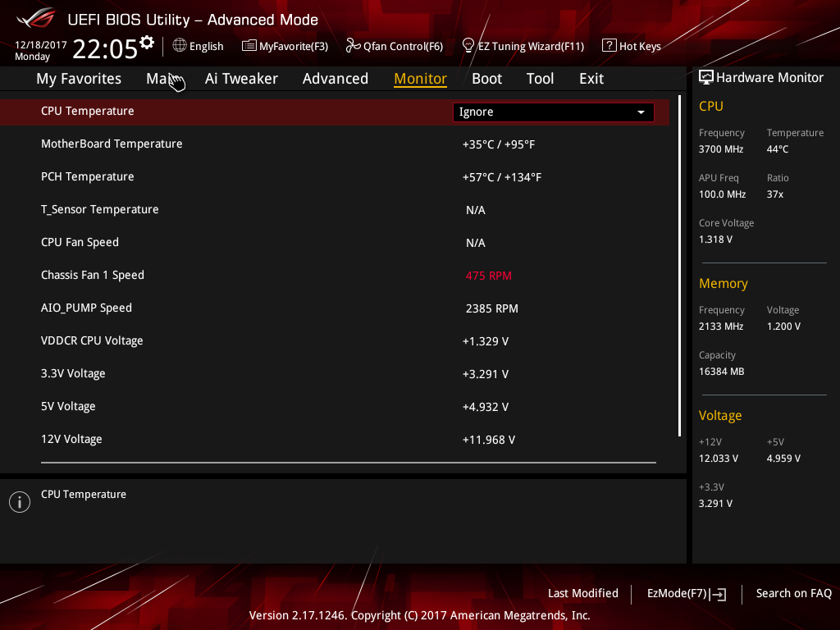Switch to the Ai Tweaker tab
Viewport: 840px width, 630px height.
(x=241, y=79)
